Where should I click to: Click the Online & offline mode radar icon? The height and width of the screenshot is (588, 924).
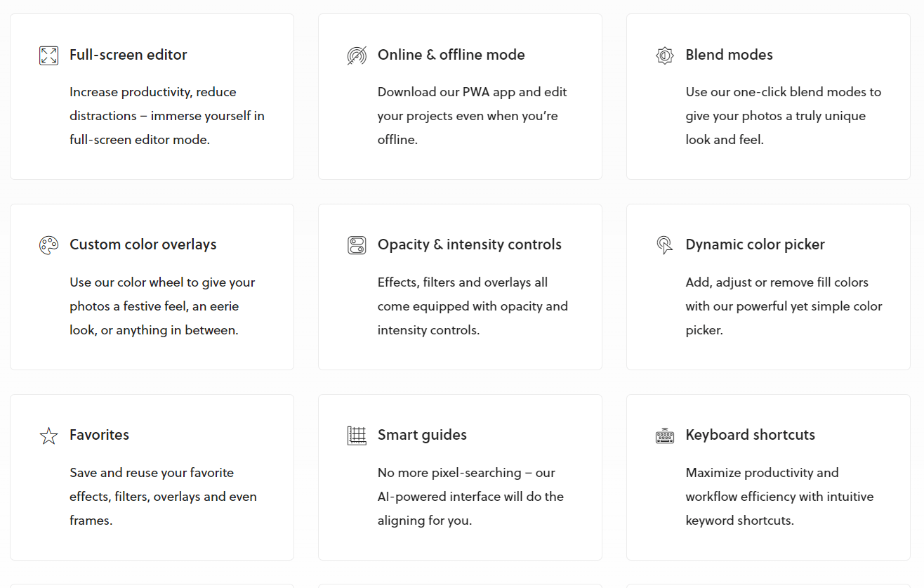357,55
